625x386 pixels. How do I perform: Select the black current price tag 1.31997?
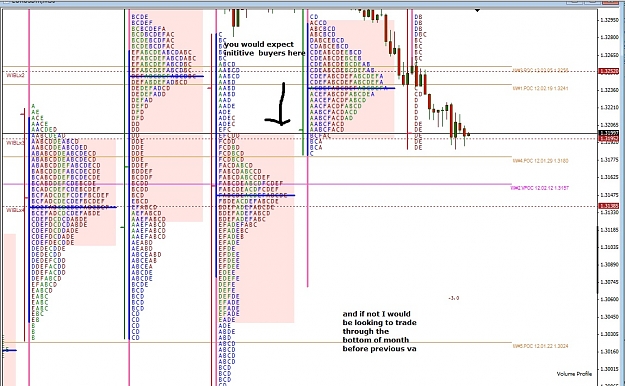tap(609, 133)
